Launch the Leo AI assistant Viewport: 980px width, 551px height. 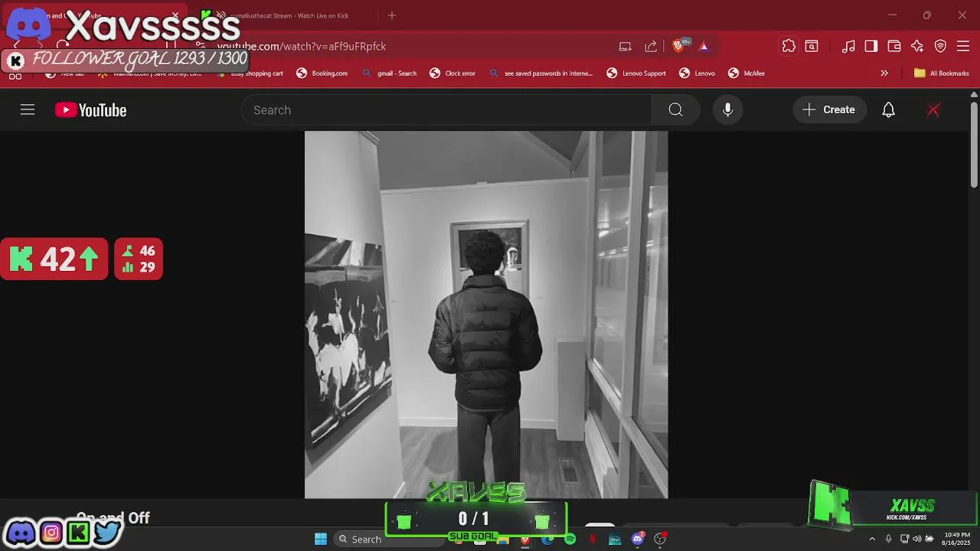[917, 47]
